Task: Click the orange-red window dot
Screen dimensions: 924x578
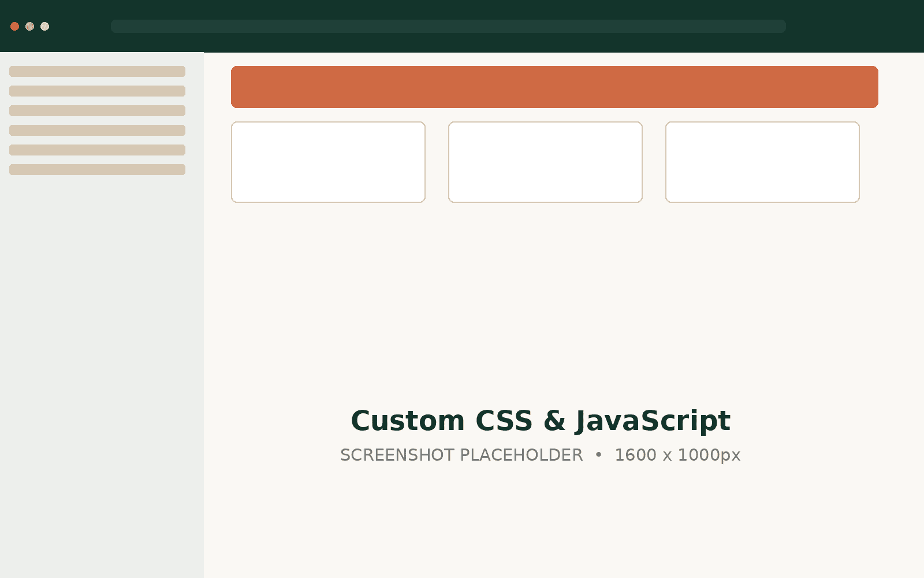Action: coord(15,26)
